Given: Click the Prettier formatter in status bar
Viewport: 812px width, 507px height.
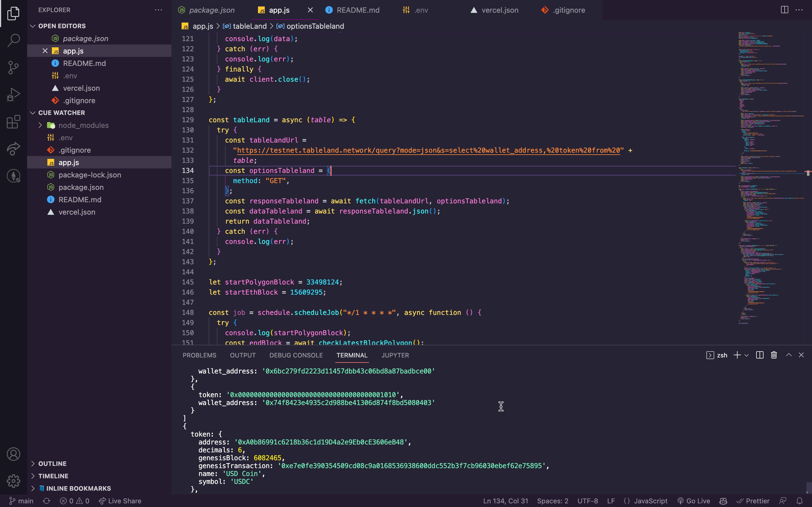Looking at the screenshot, I should (x=758, y=501).
